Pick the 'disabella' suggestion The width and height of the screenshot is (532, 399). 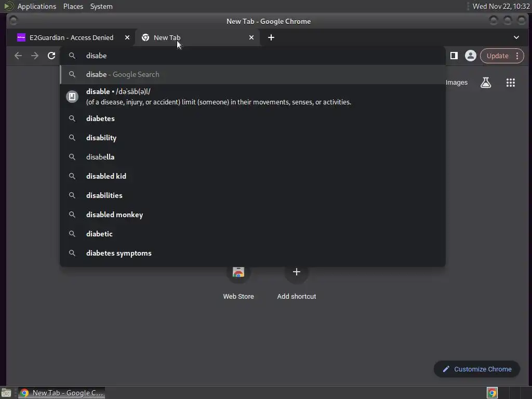(252, 157)
